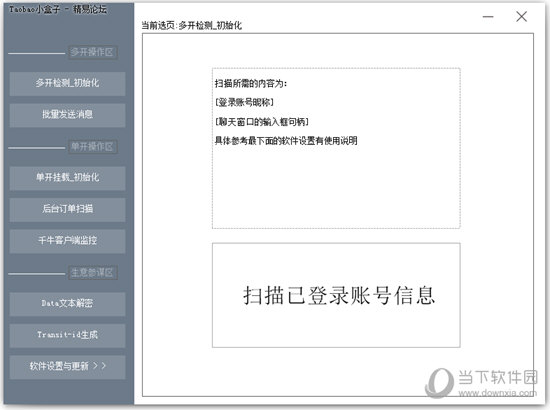Click the 当前选页:多开检测_初始化 header
The width and height of the screenshot is (550, 410).
(192, 25)
